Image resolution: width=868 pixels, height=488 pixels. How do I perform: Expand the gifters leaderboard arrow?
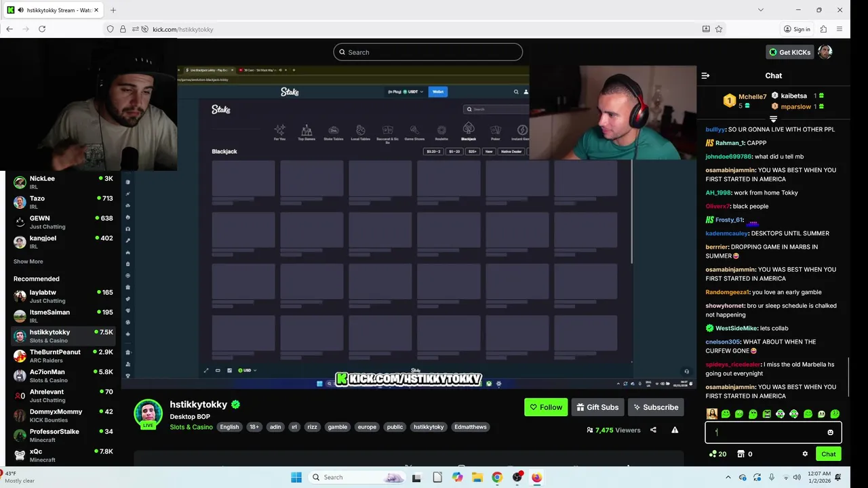773,119
